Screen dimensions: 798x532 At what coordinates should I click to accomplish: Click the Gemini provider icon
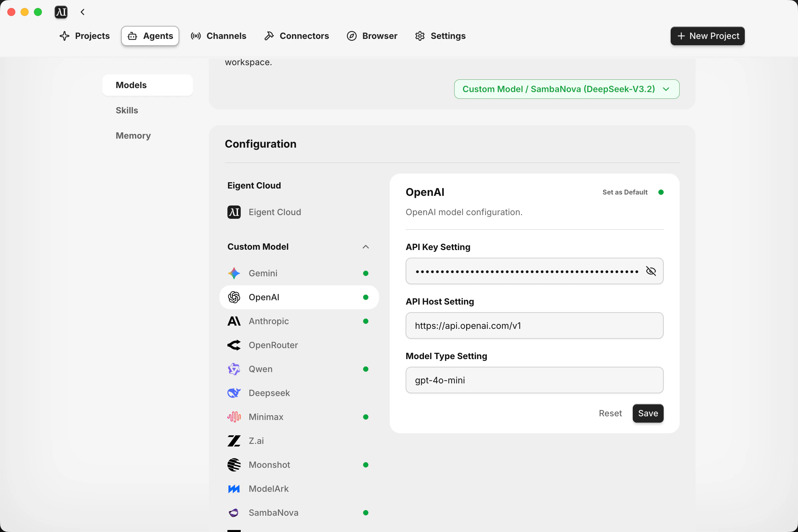click(234, 273)
